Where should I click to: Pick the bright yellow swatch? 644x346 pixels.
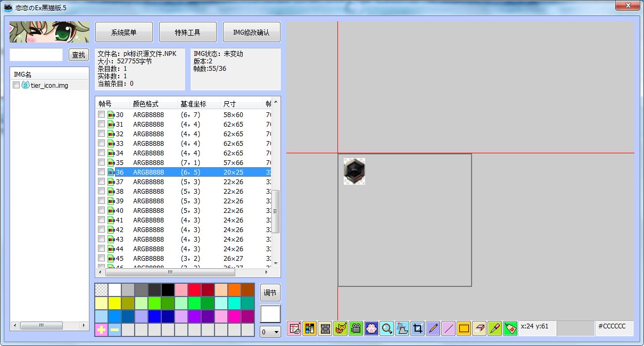(114, 303)
